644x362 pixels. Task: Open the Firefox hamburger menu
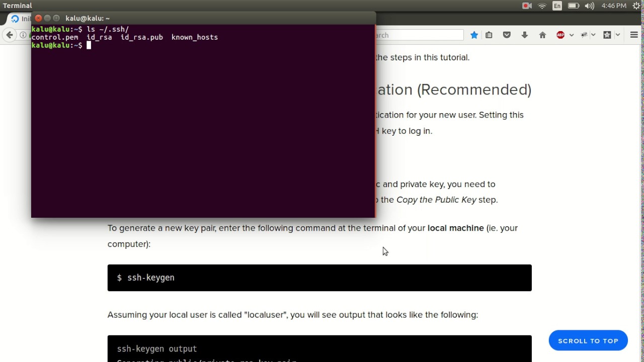pos(634,35)
